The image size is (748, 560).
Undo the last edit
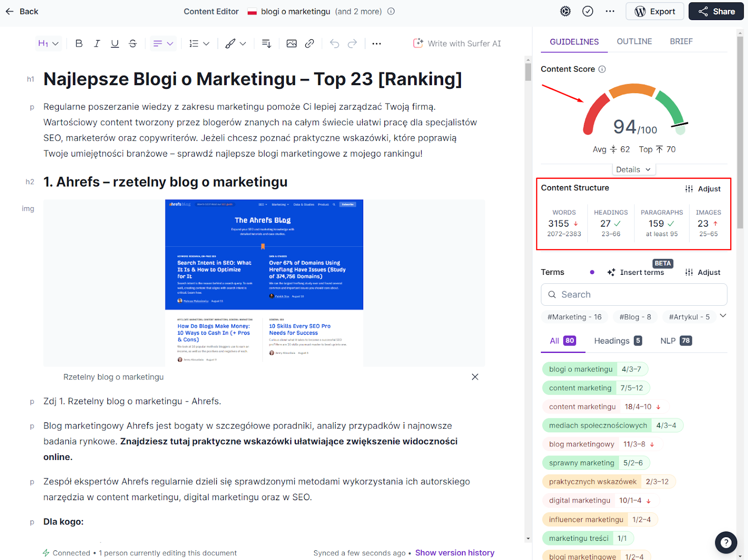click(x=335, y=43)
